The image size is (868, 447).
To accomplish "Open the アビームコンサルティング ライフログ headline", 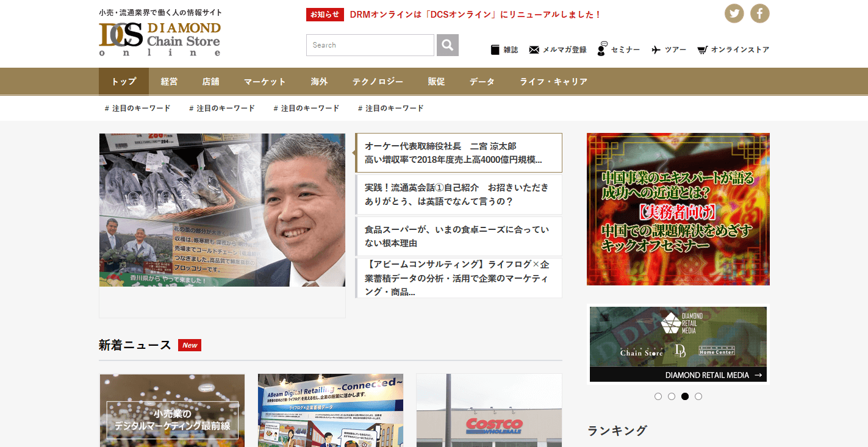I will [459, 278].
